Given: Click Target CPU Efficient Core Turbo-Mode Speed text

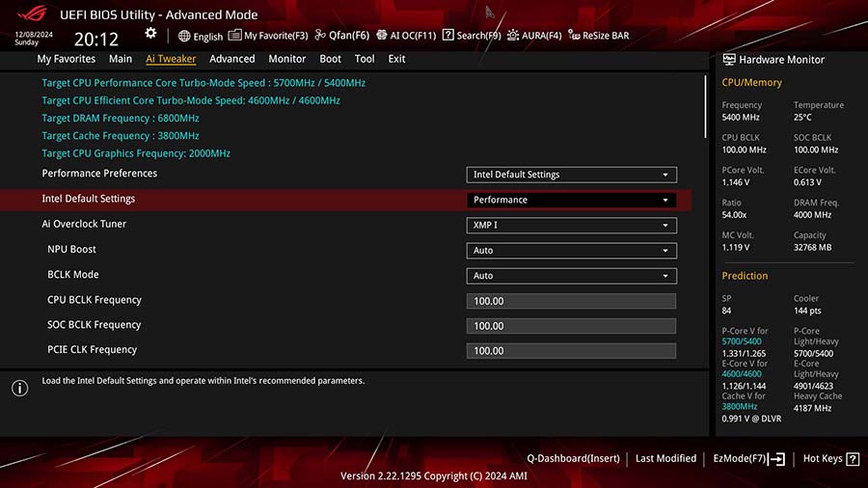Looking at the screenshot, I should [x=191, y=100].
